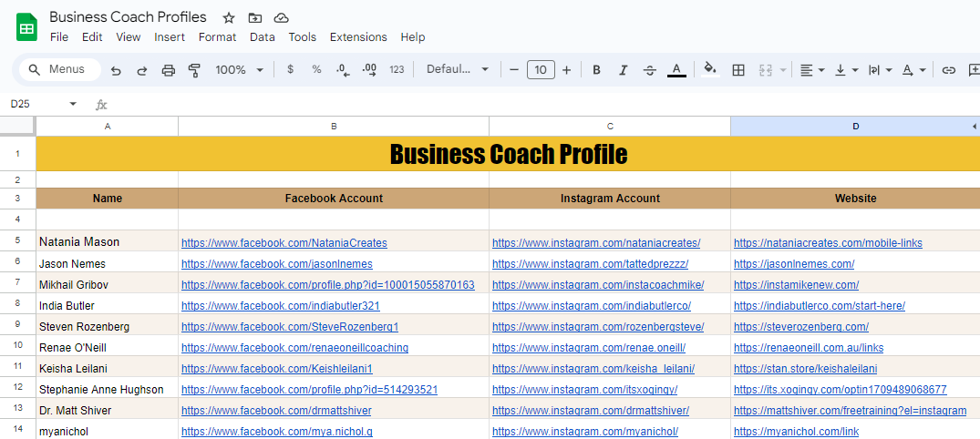
Task: Open the 123 more formats menu
Action: 397,70
